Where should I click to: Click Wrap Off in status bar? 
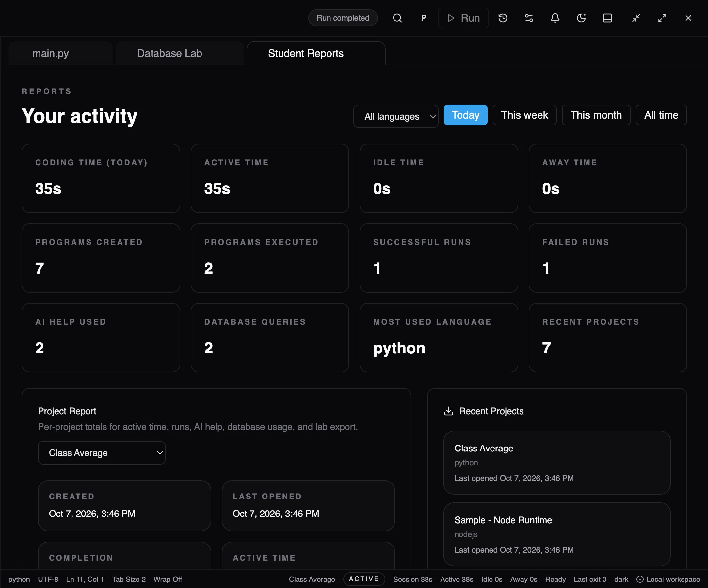168,579
